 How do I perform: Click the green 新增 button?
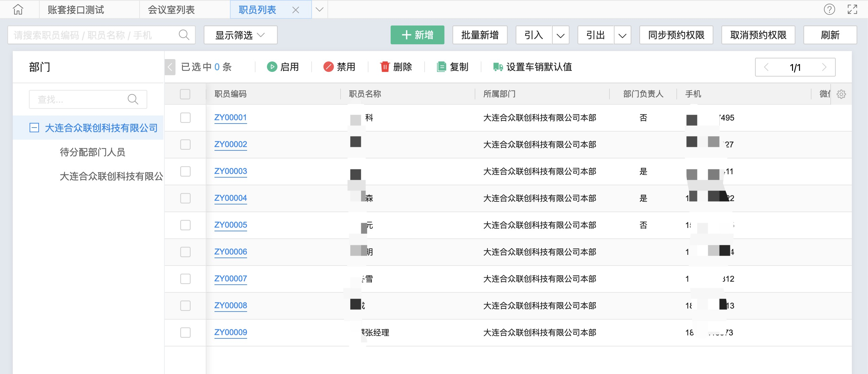(x=417, y=35)
